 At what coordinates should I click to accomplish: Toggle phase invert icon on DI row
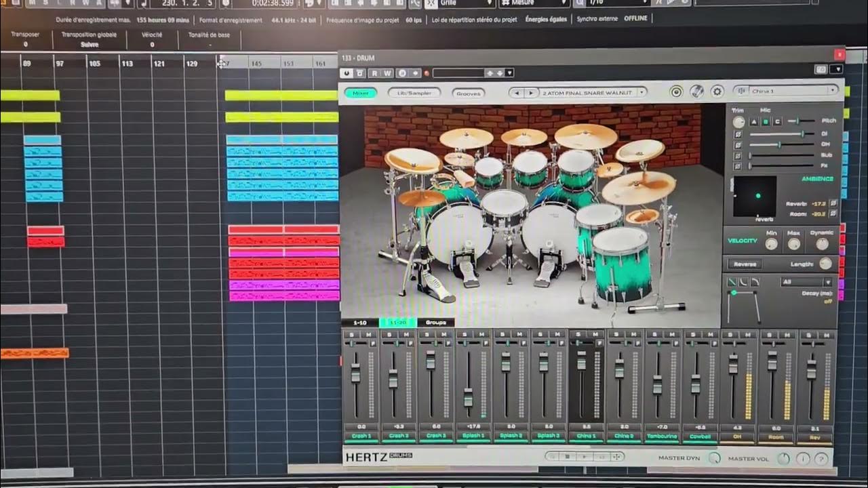(x=738, y=134)
